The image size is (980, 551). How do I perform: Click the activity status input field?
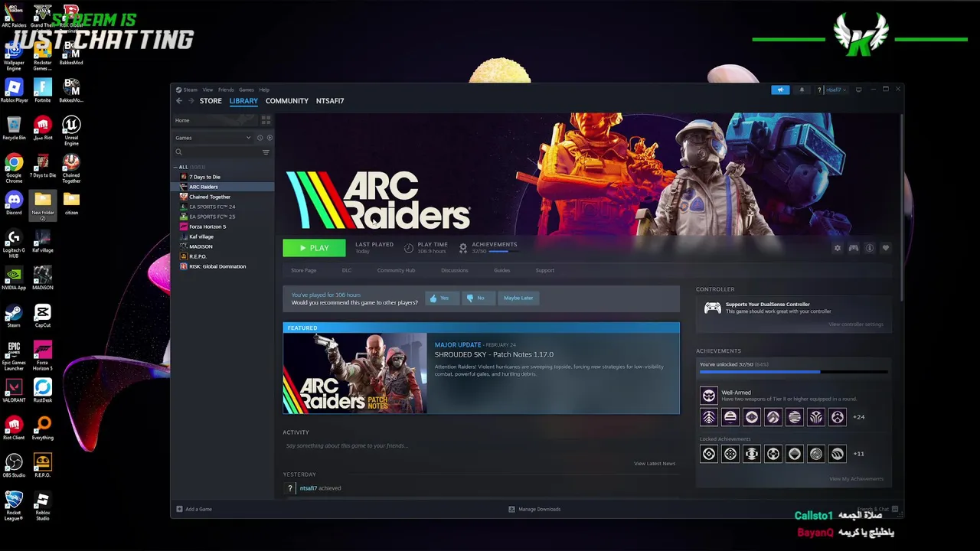coord(481,446)
